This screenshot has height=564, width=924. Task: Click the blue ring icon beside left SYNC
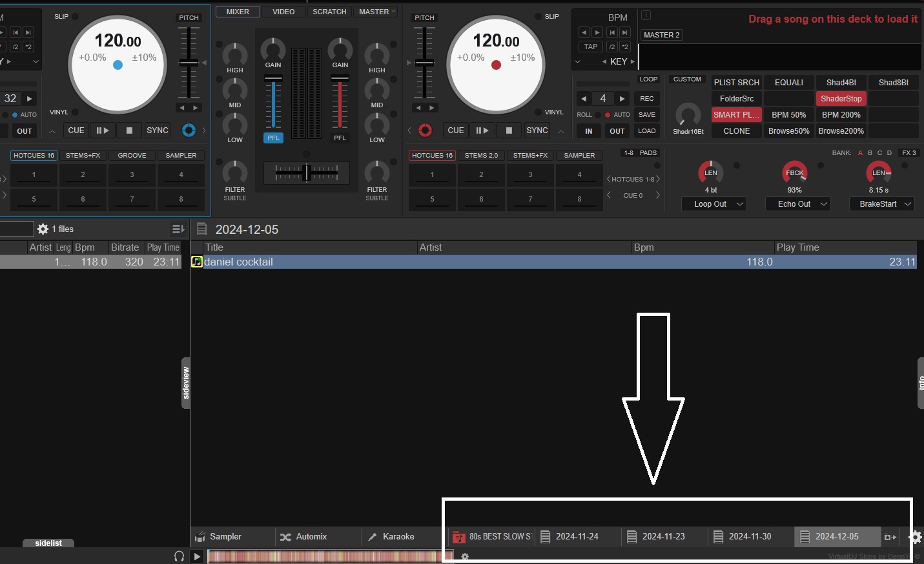189,131
